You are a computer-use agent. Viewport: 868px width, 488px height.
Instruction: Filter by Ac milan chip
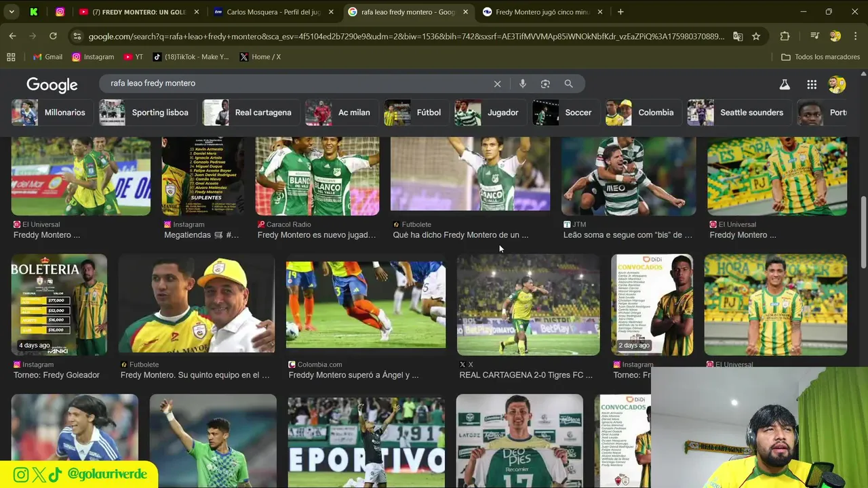[x=342, y=113]
